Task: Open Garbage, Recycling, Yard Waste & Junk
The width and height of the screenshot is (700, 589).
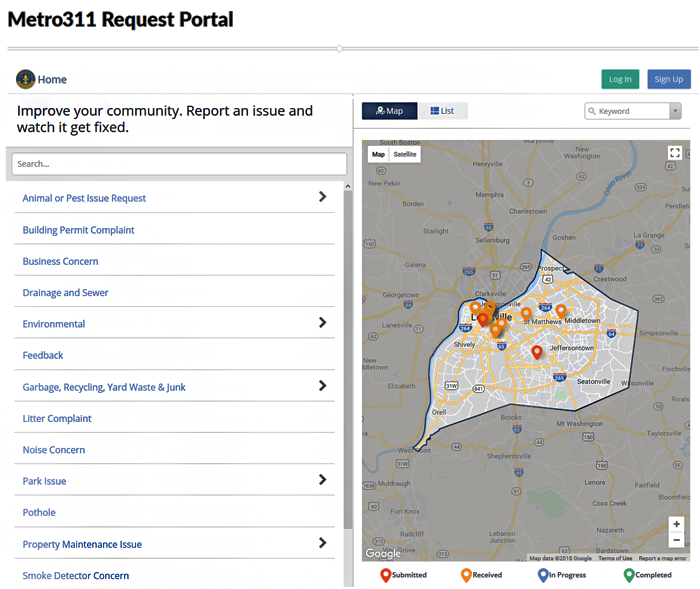Action: pos(104,387)
